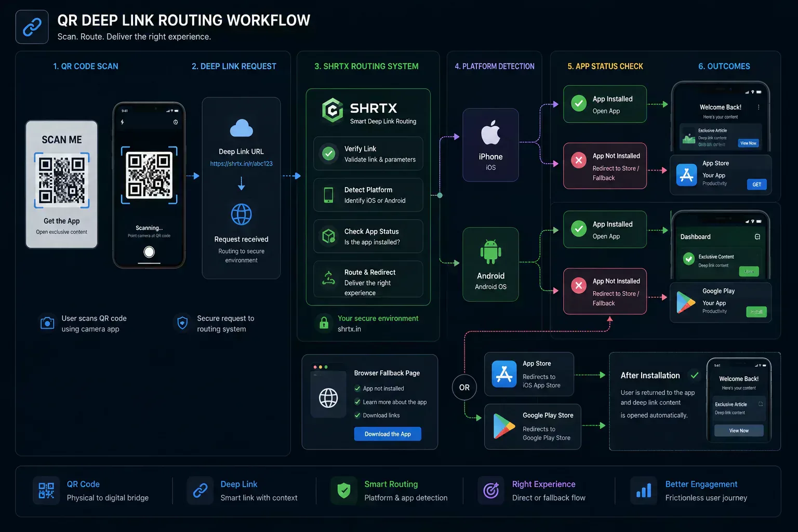Click 'Browser Fallback Page' title

[387, 373]
